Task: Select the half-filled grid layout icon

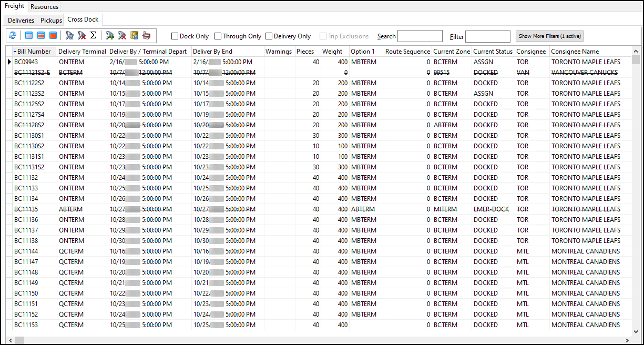Action: click(x=40, y=36)
